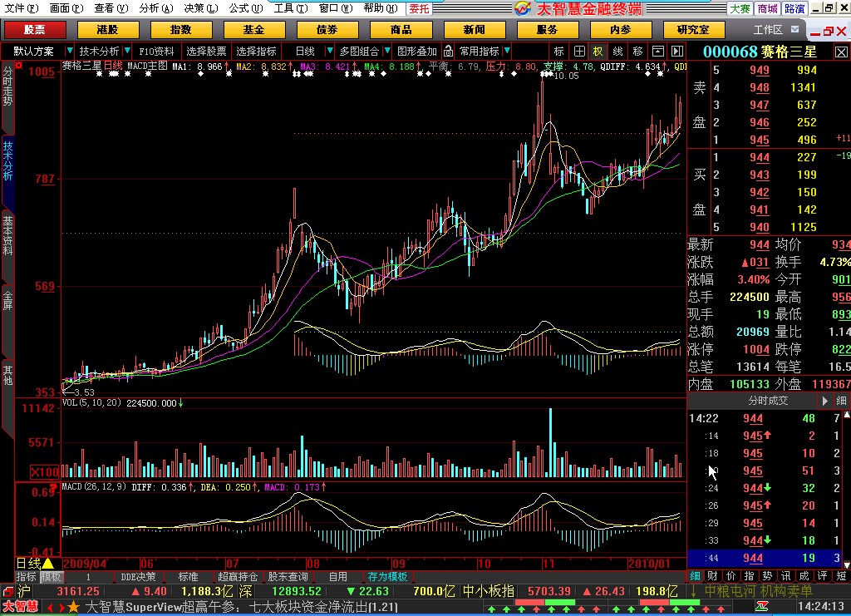Select the 势 trend info tab
Image resolution: width=851 pixels, height=616 pixels.
coord(767,576)
